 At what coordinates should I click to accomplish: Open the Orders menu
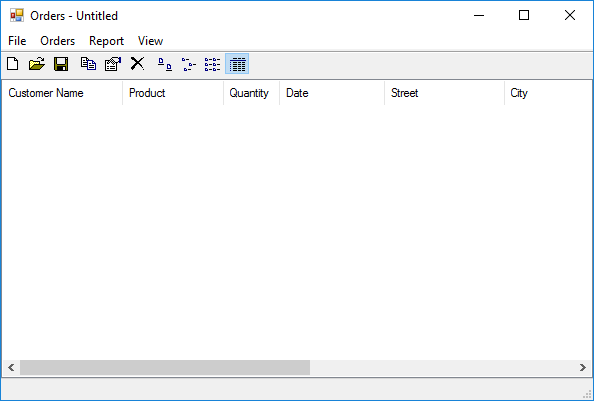58,41
